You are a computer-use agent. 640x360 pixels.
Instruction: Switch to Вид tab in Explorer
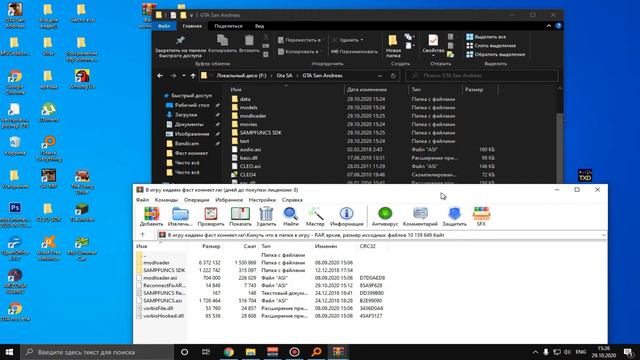coord(260,26)
